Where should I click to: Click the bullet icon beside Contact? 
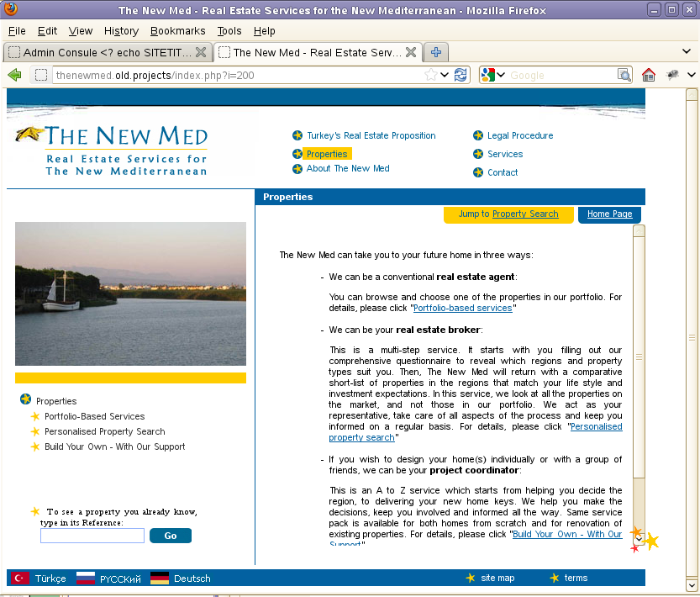coord(478,172)
